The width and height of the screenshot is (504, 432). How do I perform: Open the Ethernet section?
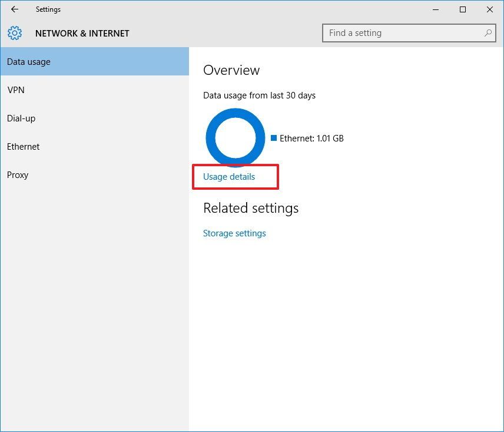click(x=23, y=146)
